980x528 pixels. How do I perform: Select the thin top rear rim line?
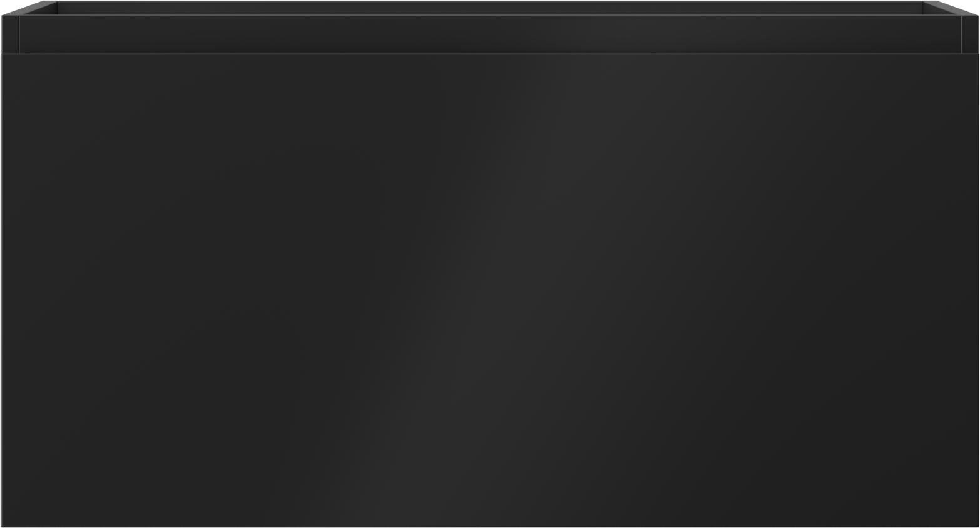[490, 1]
